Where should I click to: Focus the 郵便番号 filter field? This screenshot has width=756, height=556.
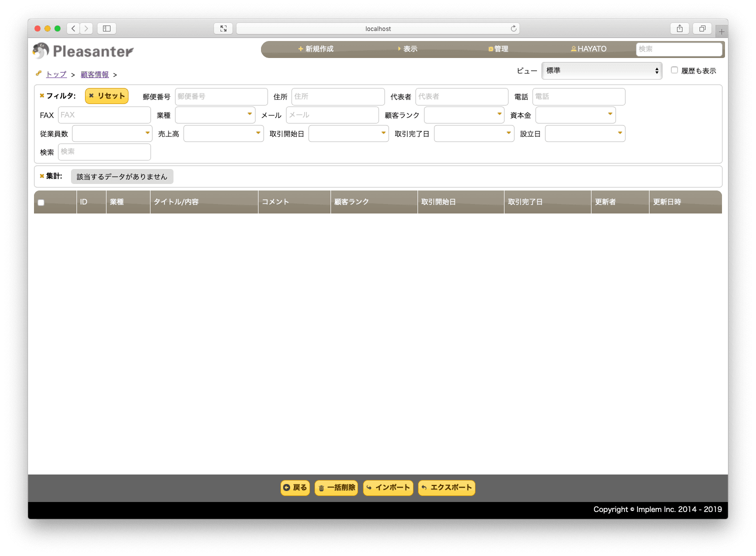(221, 96)
